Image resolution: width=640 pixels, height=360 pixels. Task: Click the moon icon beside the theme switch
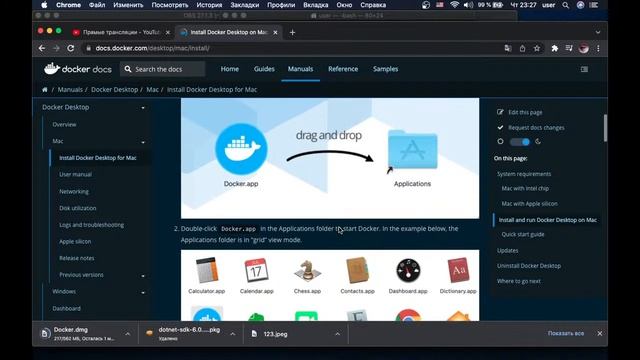click(538, 142)
